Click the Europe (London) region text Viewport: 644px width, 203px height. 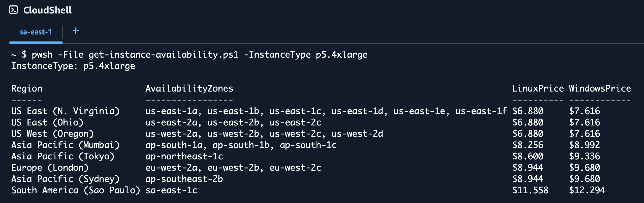[x=50, y=168]
